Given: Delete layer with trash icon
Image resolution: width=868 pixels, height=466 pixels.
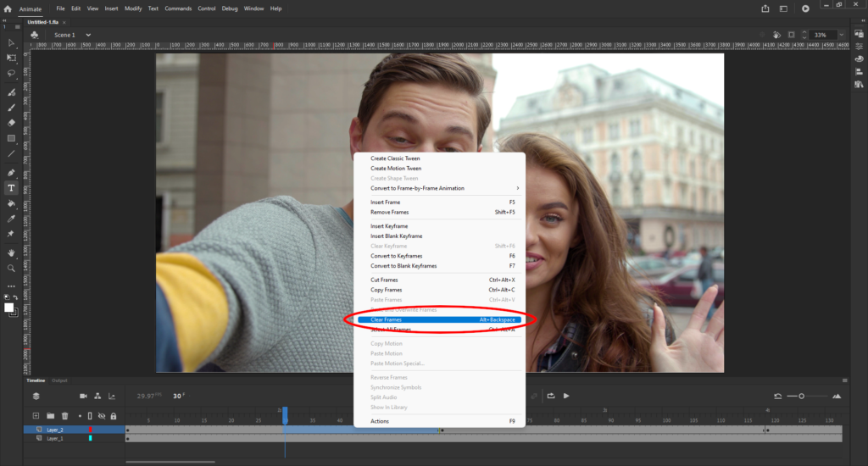Looking at the screenshot, I should click(64, 416).
